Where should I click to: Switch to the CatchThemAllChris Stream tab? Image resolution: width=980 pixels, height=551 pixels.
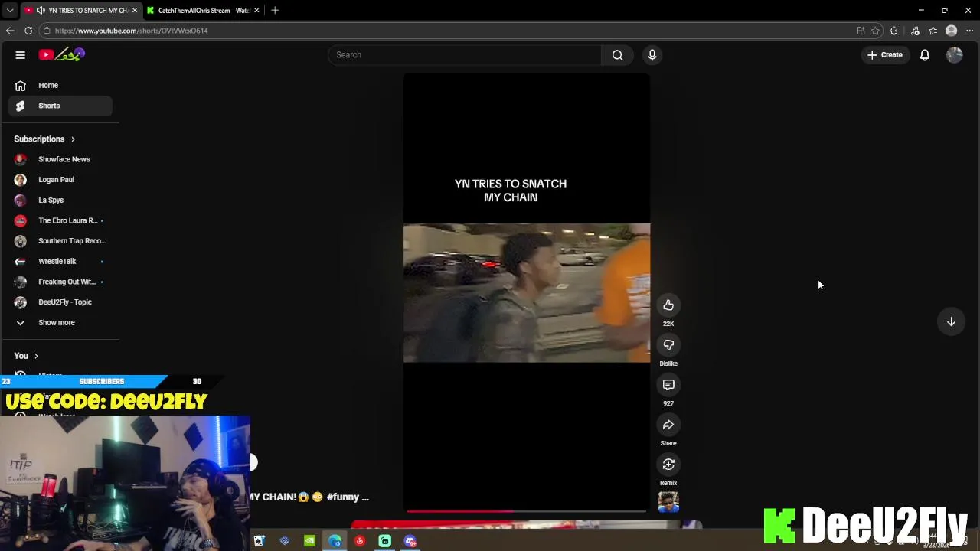click(x=203, y=10)
